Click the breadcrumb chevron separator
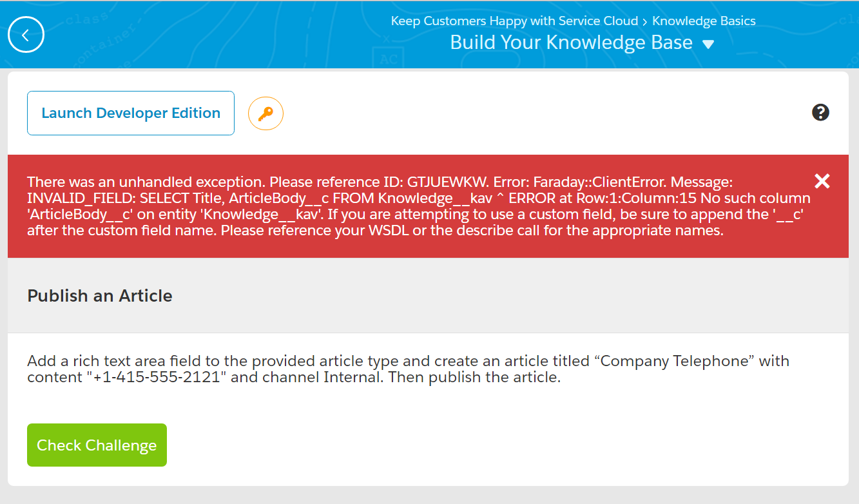This screenshot has width=859, height=504. click(x=645, y=21)
